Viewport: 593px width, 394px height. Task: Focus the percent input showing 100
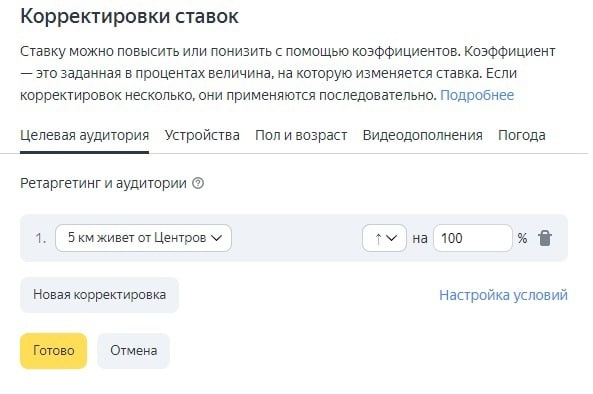pyautogui.click(x=473, y=238)
